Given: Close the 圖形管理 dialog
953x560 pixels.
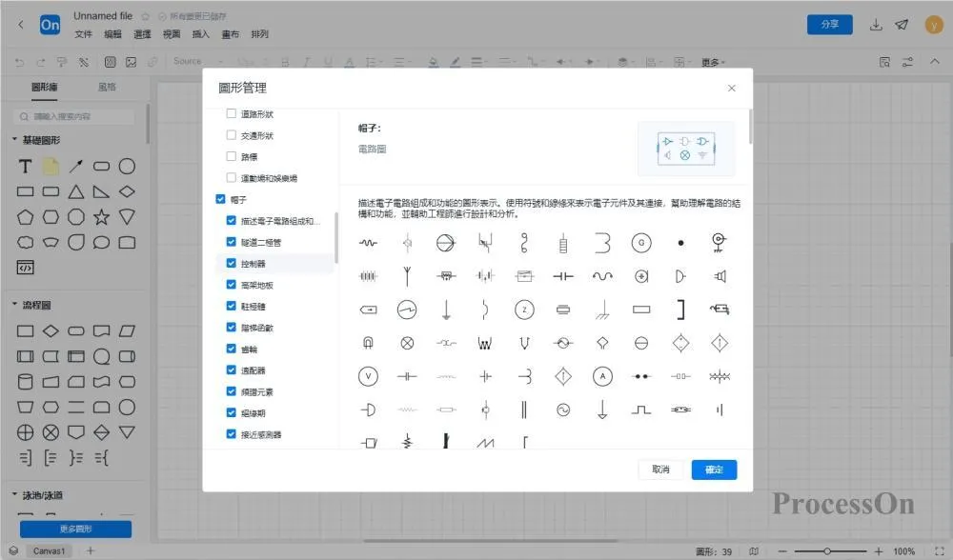Looking at the screenshot, I should (732, 88).
